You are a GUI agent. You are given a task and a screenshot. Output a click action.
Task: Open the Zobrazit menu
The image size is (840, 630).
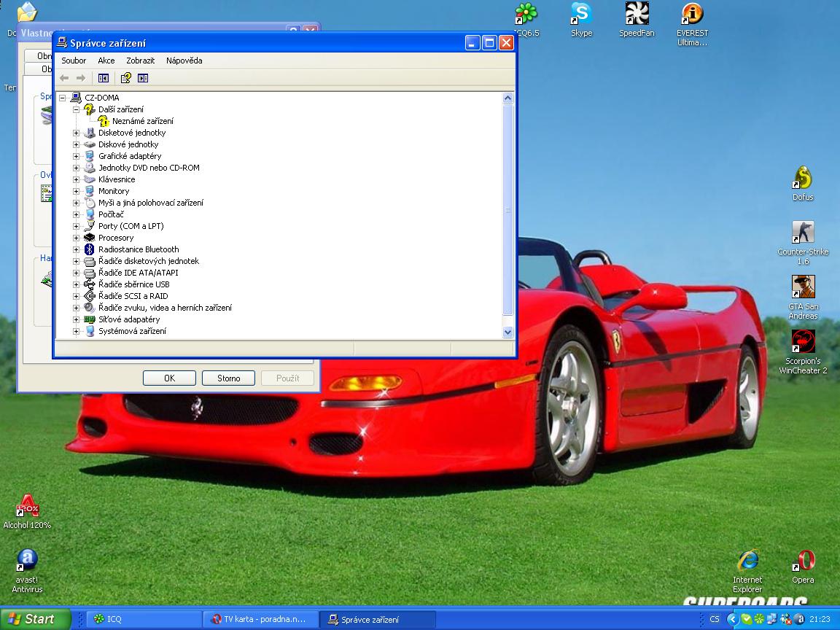(x=140, y=61)
